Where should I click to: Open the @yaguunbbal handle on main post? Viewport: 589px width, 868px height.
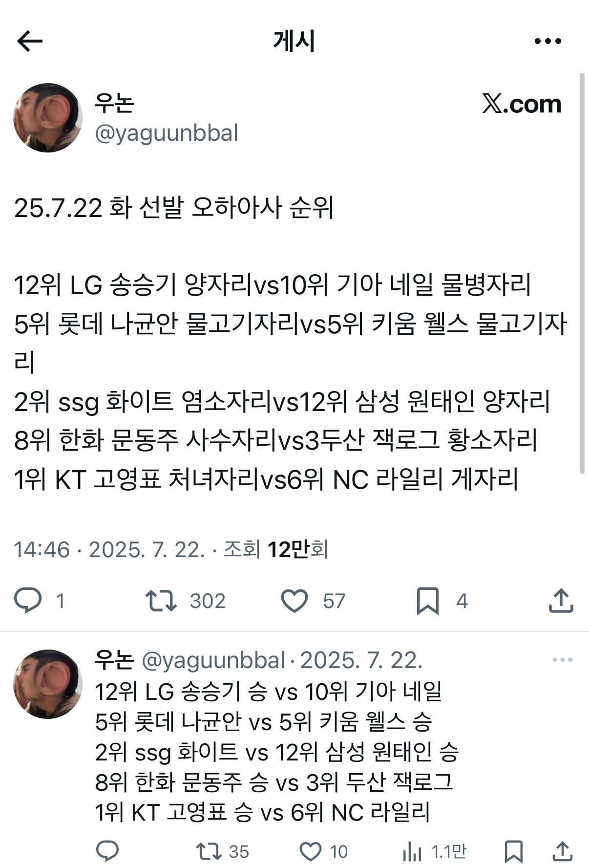coord(167,133)
